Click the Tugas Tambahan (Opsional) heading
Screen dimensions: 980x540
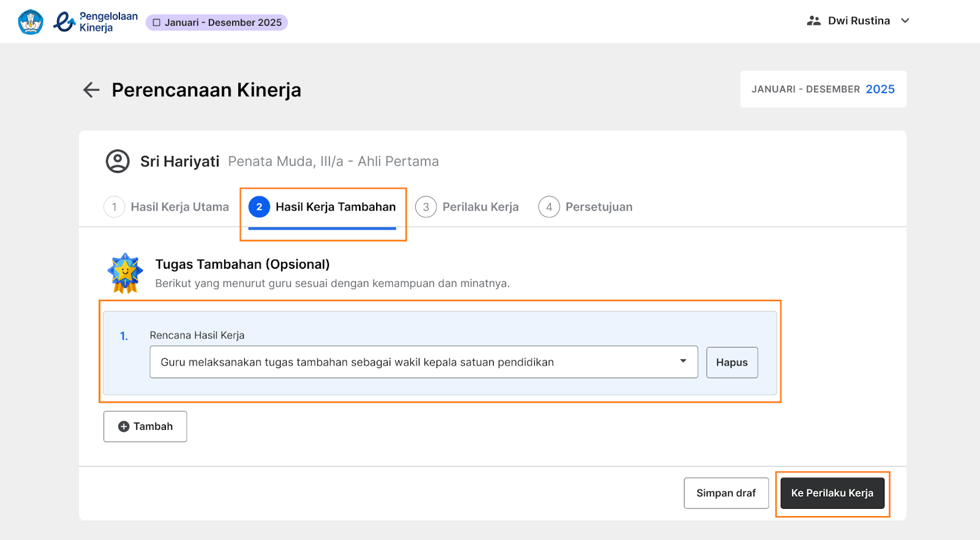243,264
